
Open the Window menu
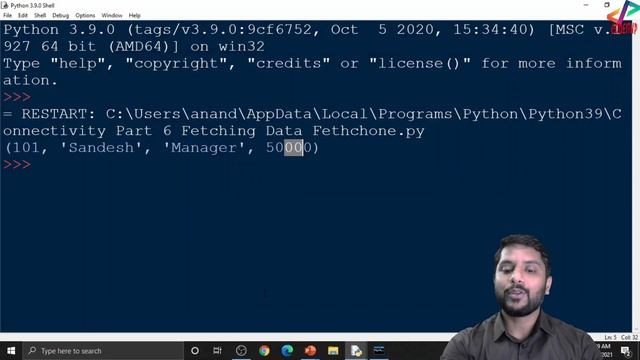(112, 16)
